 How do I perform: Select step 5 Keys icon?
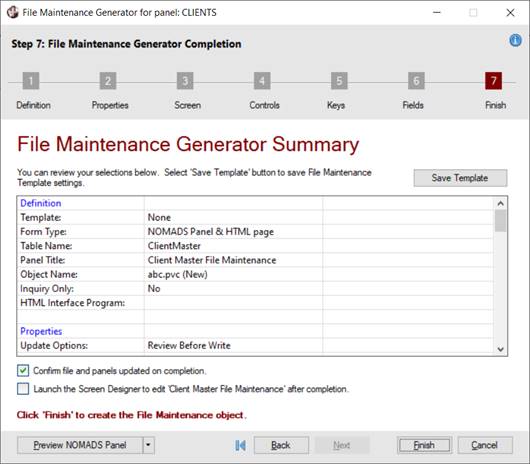(x=339, y=81)
